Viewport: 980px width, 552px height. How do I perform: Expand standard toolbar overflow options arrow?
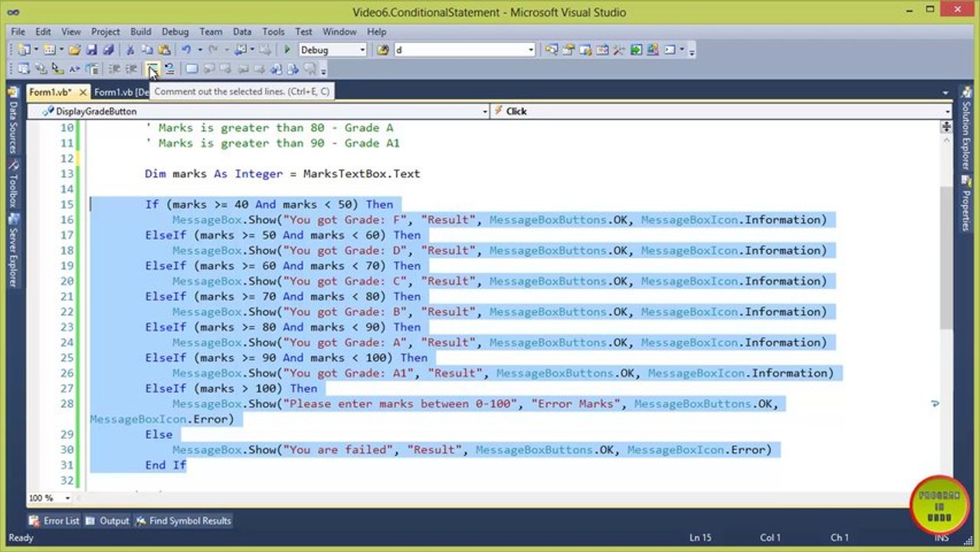692,52
